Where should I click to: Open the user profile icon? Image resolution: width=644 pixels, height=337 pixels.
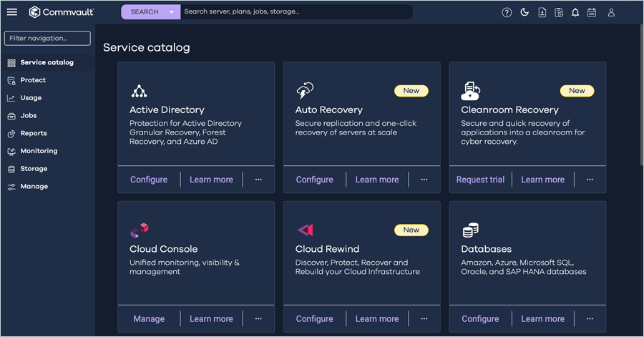[x=611, y=12]
